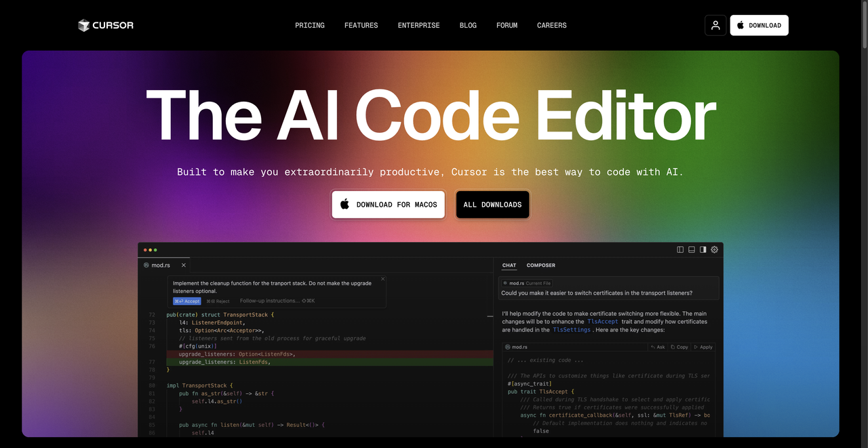The height and width of the screenshot is (448, 868).
Task: Open the Forum link
Action: [x=507, y=25]
